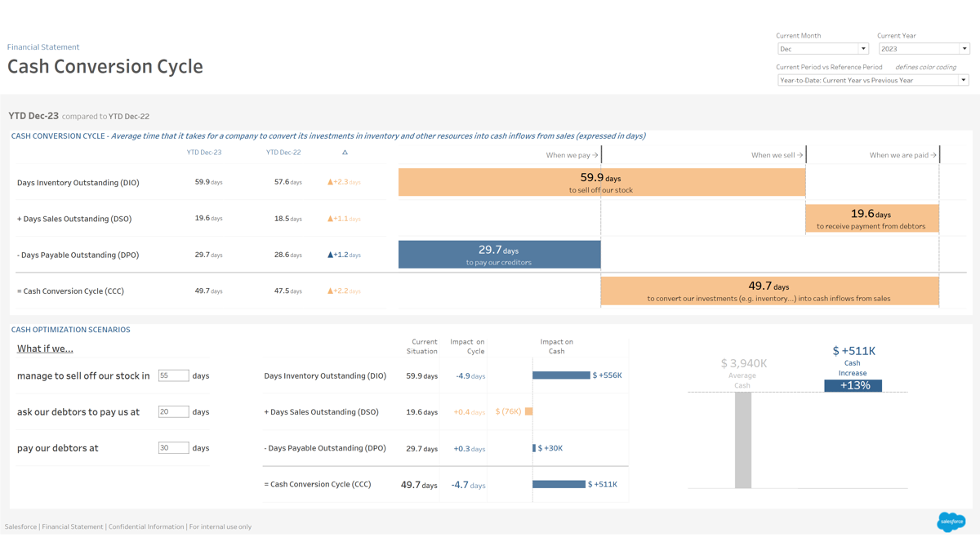Screen dimensions: 980x555
Task: Click the $ +556K DIO cash impact bar
Action: tap(561, 375)
